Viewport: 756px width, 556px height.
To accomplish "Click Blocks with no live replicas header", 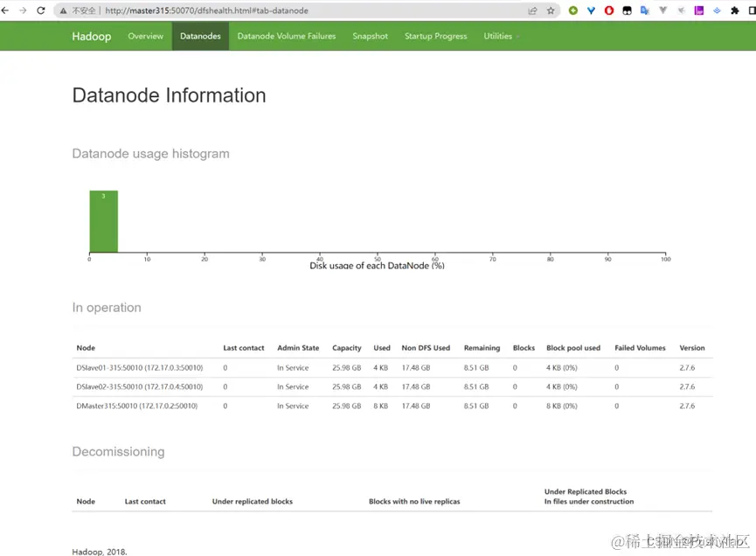I will tap(414, 502).
